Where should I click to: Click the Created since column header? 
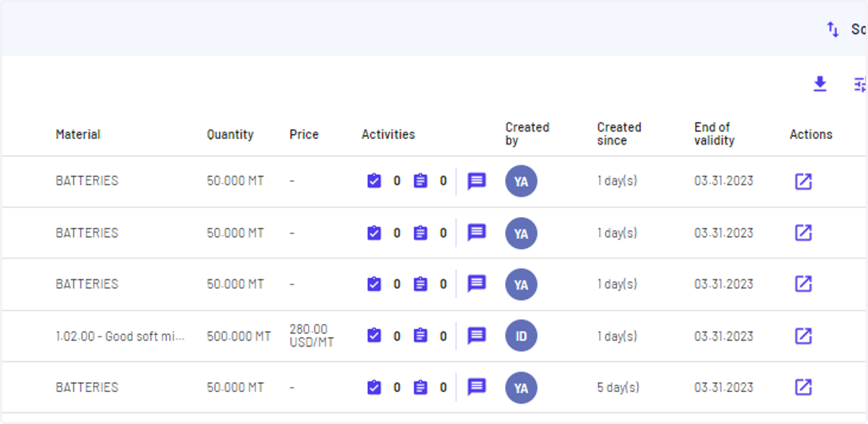coord(619,134)
